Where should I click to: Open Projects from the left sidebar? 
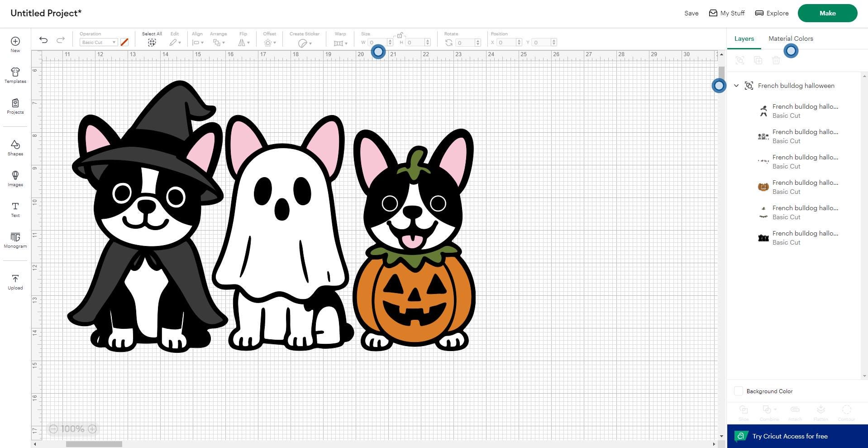pos(15,106)
